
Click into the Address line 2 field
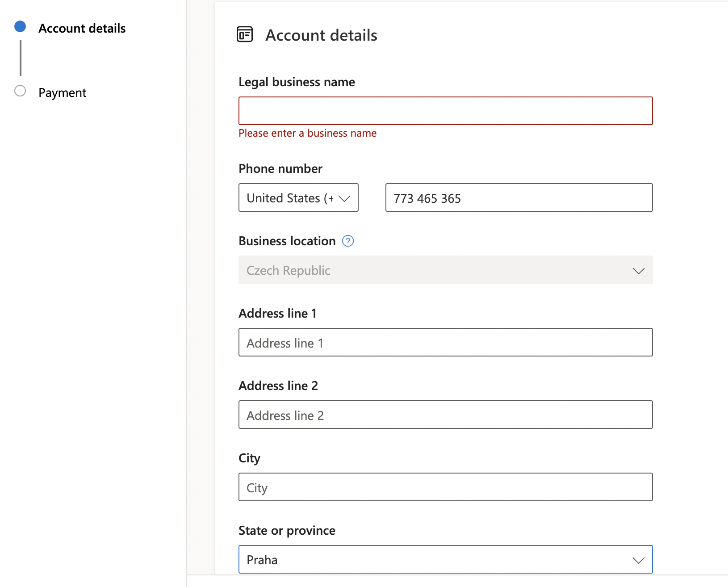(445, 415)
